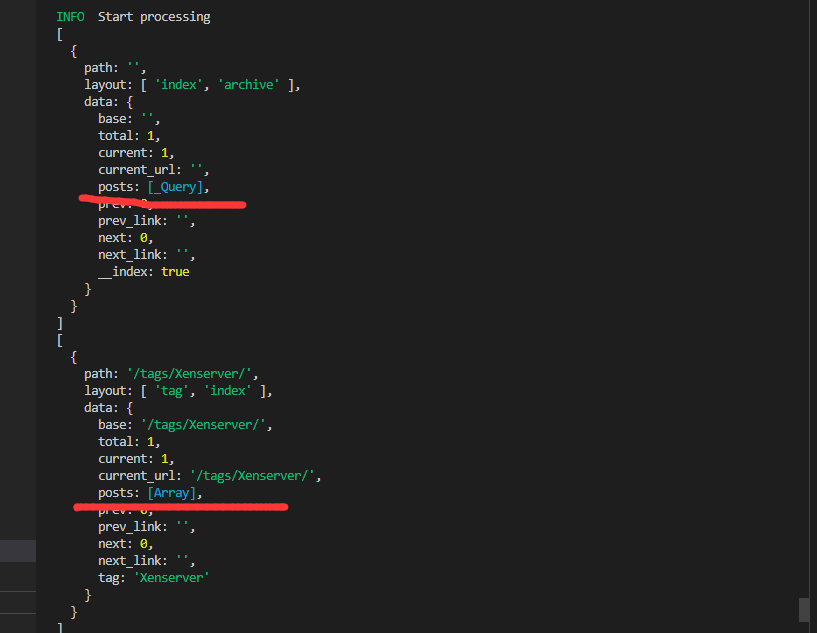Click the 'Start processing' log text
This screenshot has height=633, width=817.
pyautogui.click(x=154, y=17)
